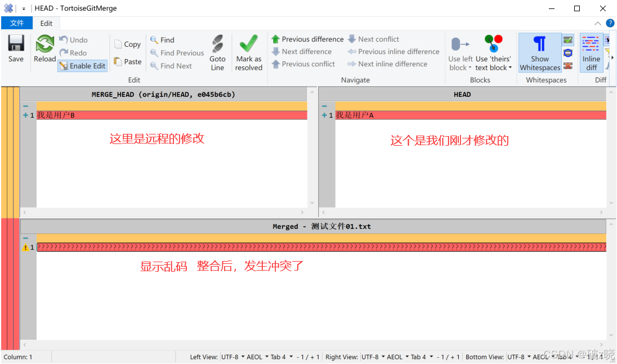617x364 pixels.
Task: Toggle Inline diff
Action: click(591, 53)
